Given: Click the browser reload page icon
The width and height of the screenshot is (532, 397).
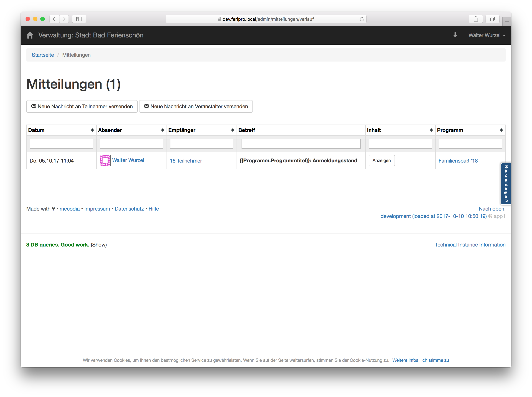Looking at the screenshot, I should click(362, 19).
